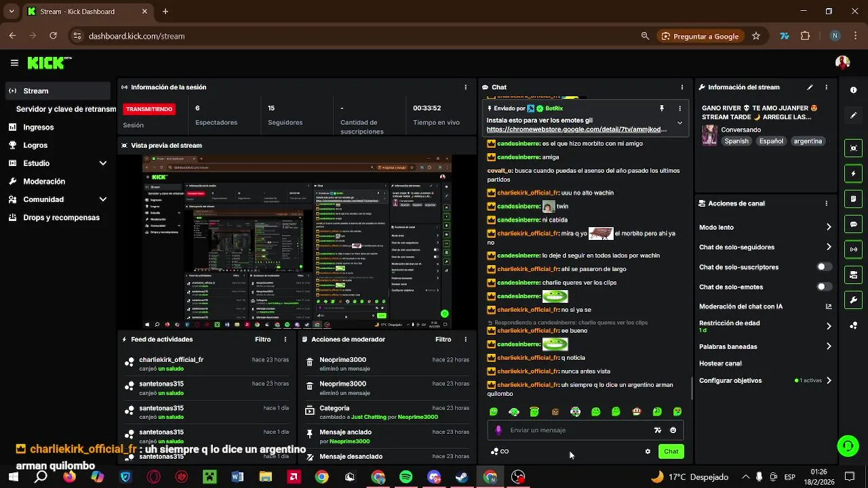Click the info icon in the right sidebar
Viewport: 868px width, 488px height.
853,90
